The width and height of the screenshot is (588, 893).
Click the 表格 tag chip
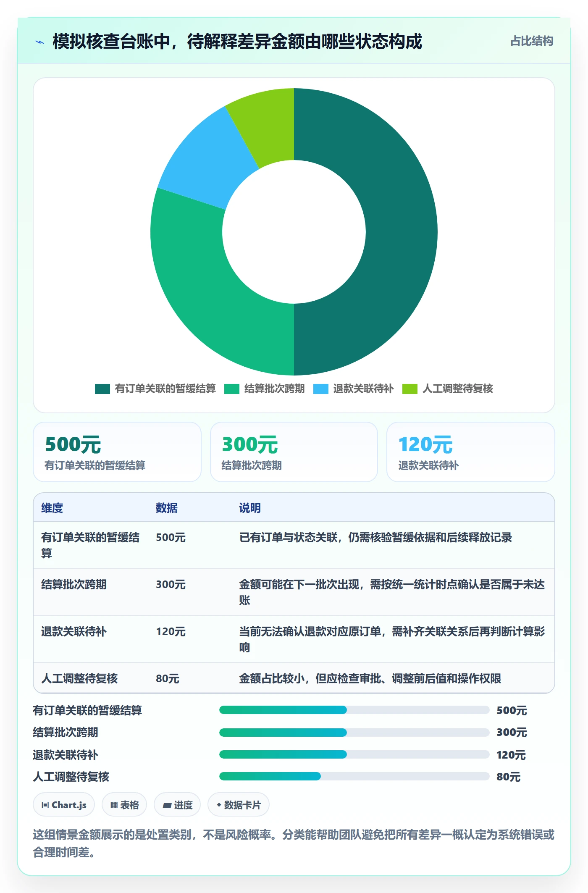(x=124, y=805)
